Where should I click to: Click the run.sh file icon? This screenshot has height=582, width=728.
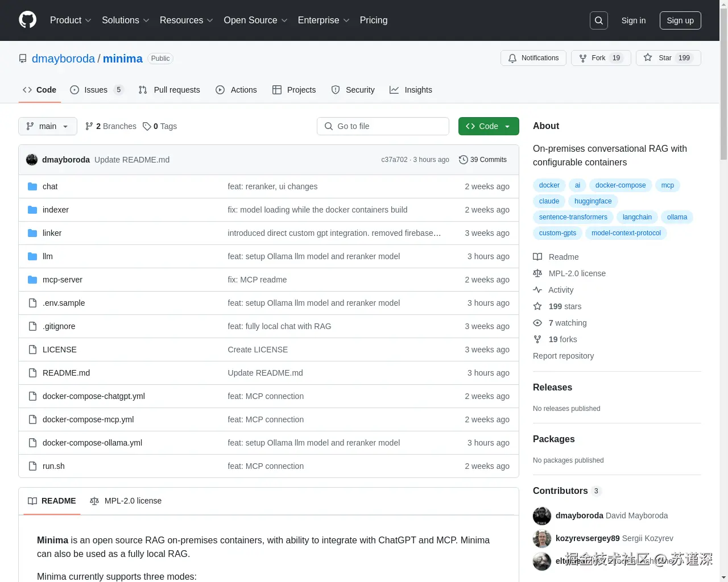pos(32,466)
